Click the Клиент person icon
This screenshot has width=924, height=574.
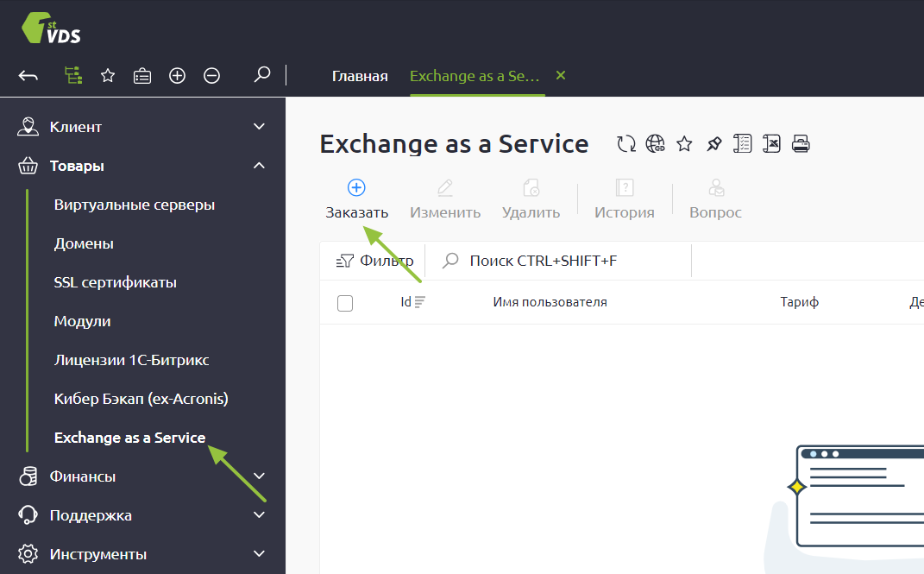pyautogui.click(x=28, y=127)
